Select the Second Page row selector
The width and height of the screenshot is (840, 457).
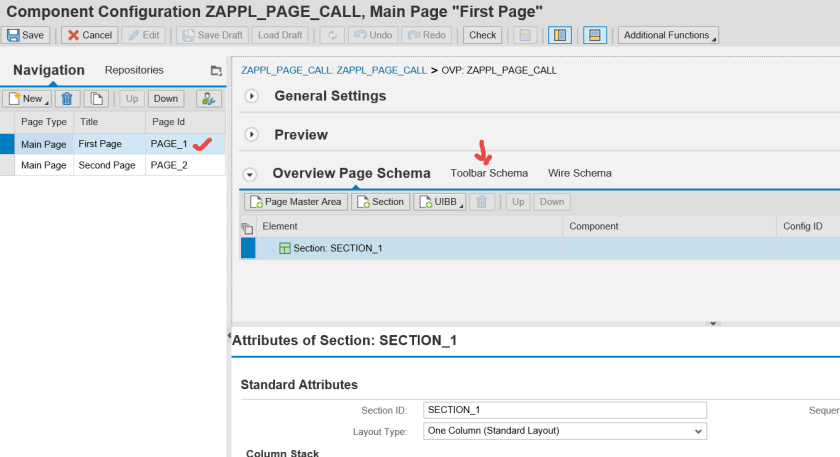[x=7, y=165]
